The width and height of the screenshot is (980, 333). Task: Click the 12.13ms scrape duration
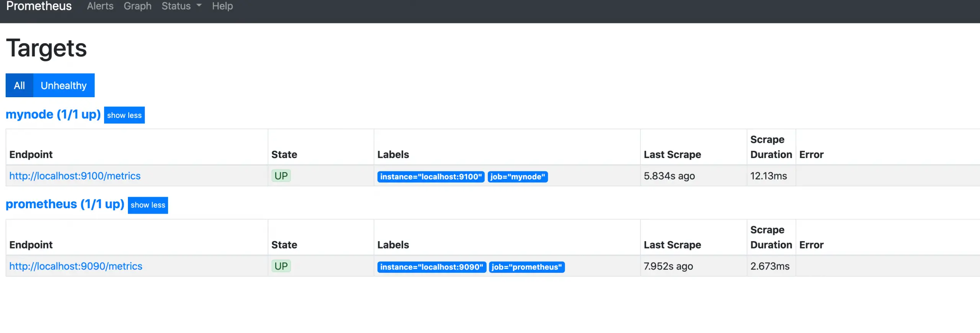pos(769,176)
